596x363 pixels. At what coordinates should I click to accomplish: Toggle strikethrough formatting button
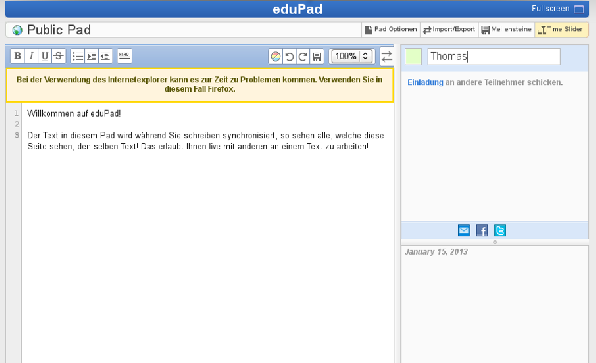coord(59,56)
